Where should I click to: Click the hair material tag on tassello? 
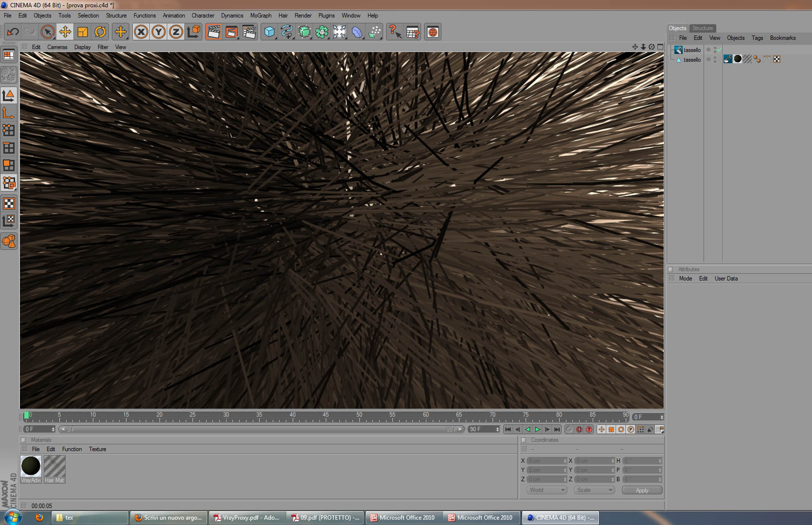[x=747, y=59]
